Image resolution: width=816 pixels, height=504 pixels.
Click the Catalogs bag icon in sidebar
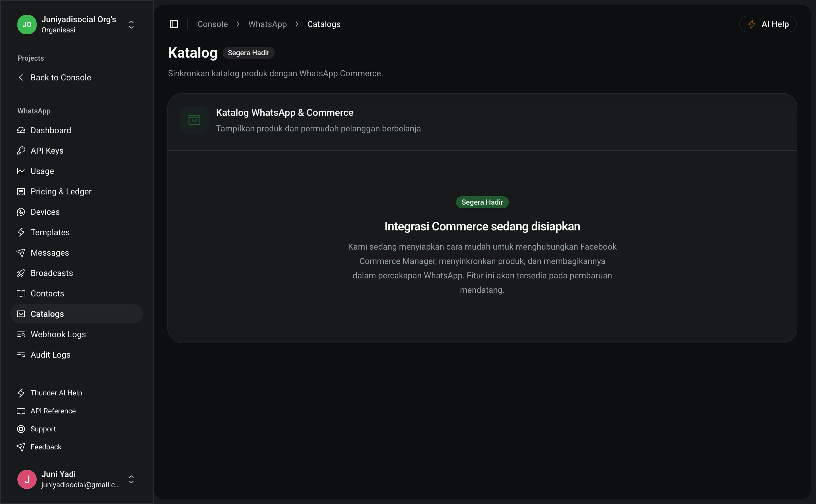point(21,314)
